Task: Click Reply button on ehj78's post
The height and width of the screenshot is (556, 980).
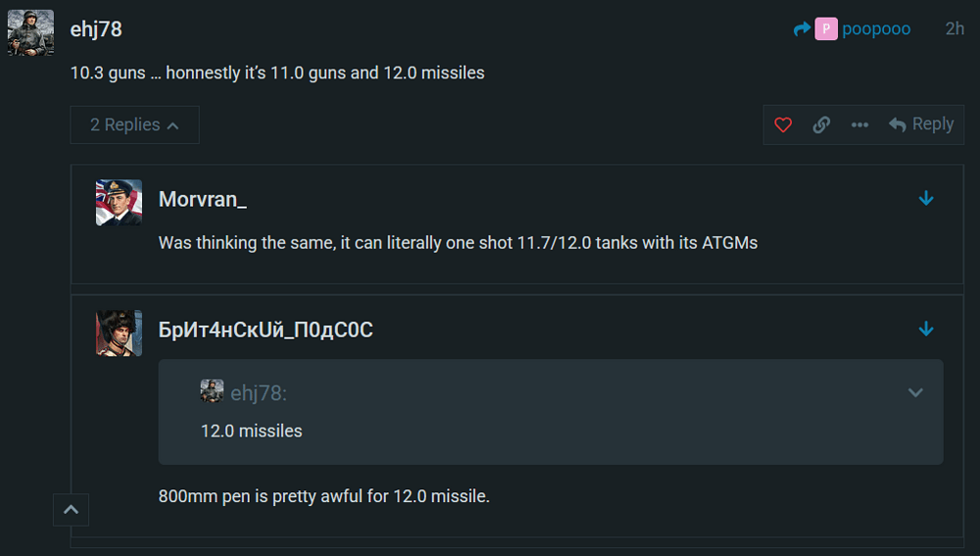Action: point(921,125)
